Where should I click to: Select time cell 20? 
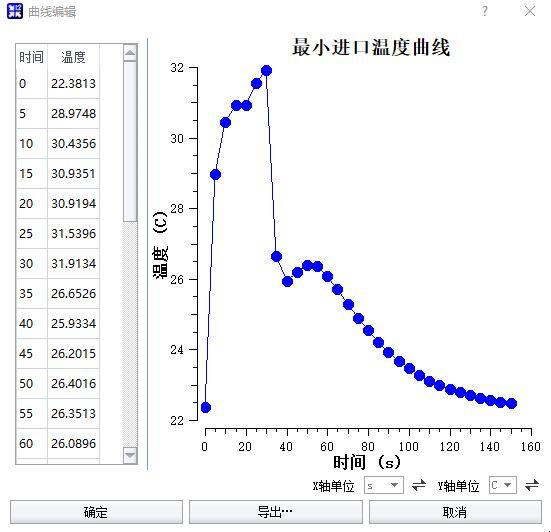pos(31,203)
